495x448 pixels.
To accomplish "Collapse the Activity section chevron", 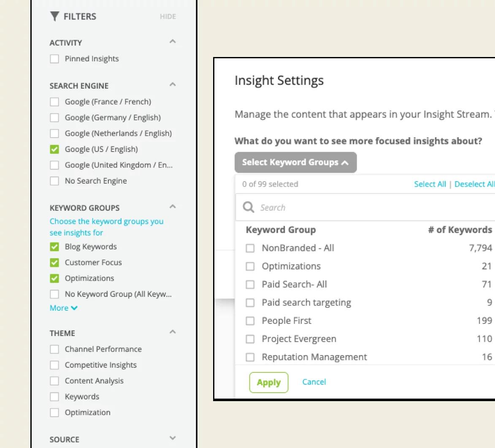I will pos(172,41).
